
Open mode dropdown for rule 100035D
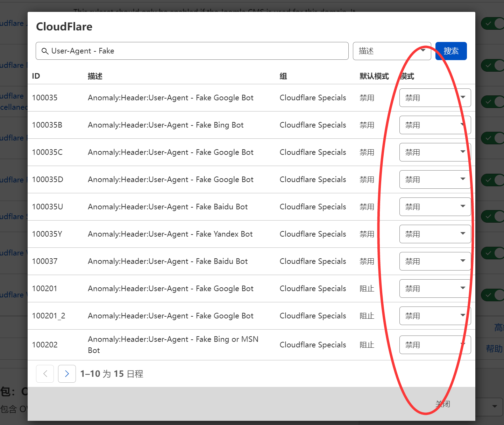[x=435, y=179]
